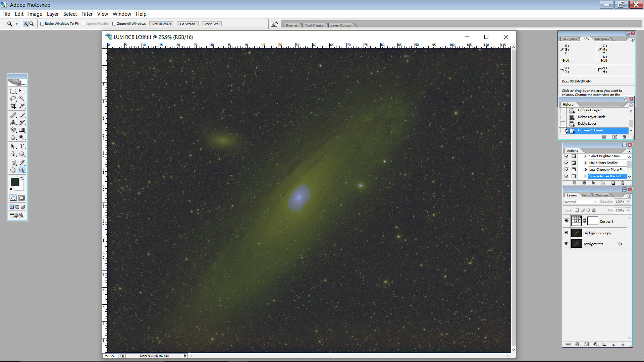644x362 pixels.
Task: Select the Eyedropper tool
Action: pos(22,163)
